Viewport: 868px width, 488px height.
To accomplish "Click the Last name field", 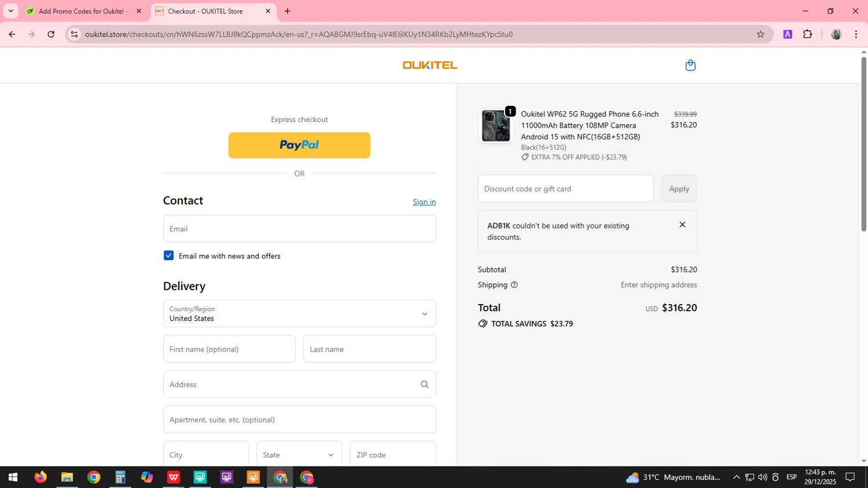I will pyautogui.click(x=369, y=349).
